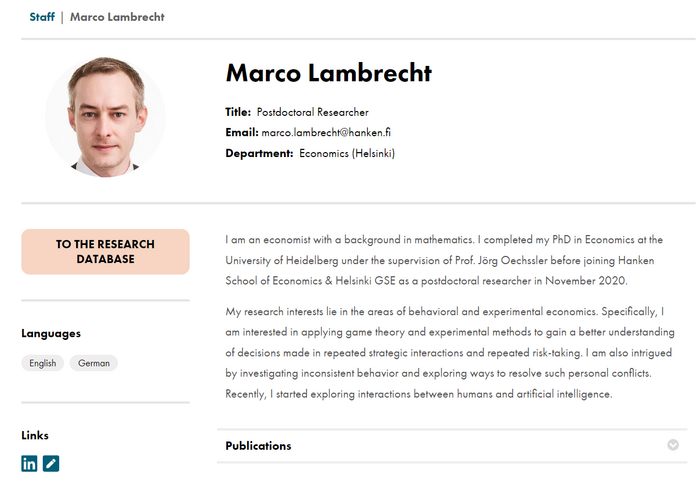
Task: Select the German language tag
Action: point(94,363)
